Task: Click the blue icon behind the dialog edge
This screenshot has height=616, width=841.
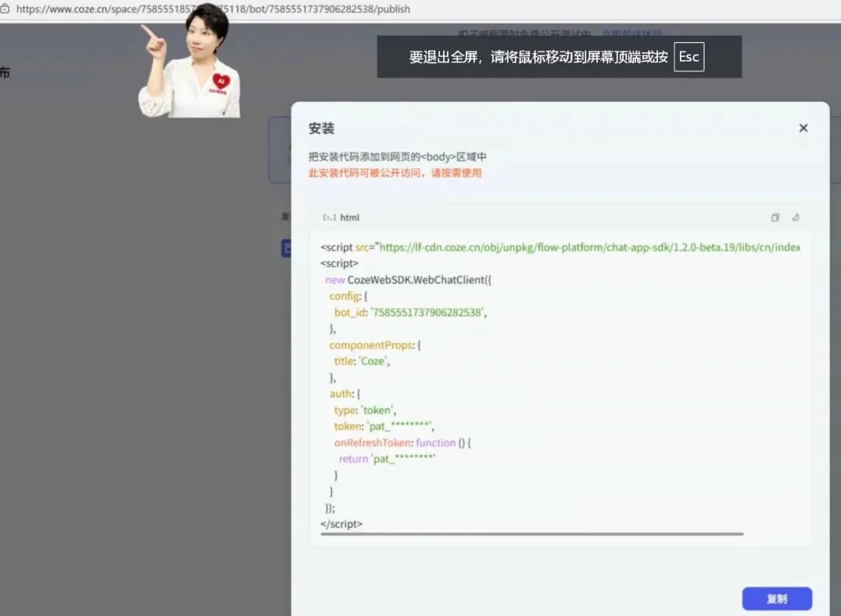Action: [x=287, y=248]
